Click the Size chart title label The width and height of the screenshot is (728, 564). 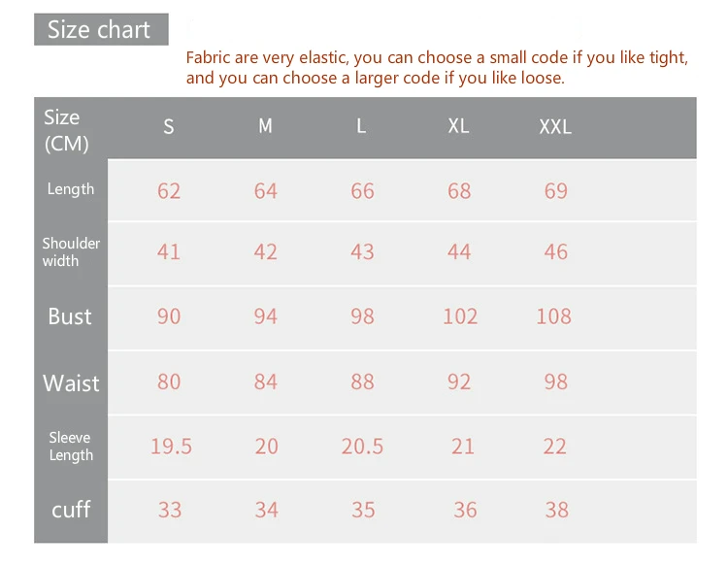click(x=101, y=29)
